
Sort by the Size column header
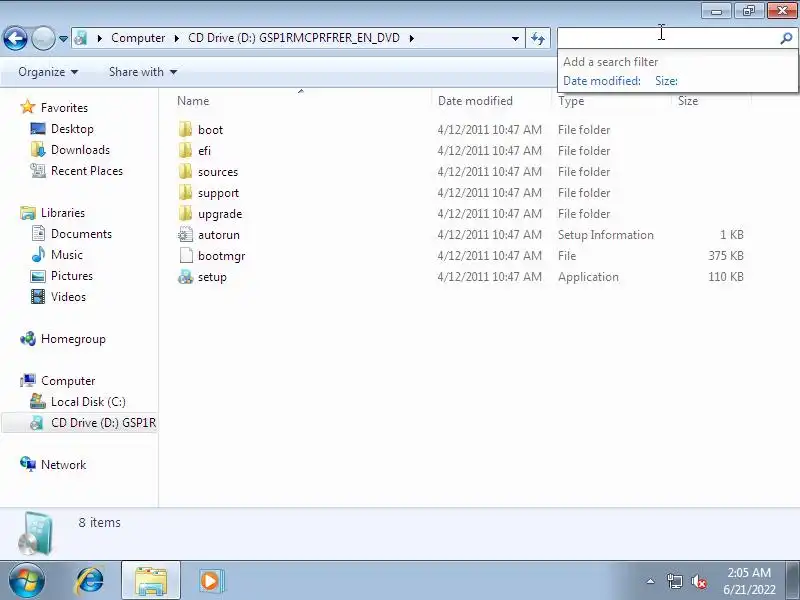(x=688, y=101)
